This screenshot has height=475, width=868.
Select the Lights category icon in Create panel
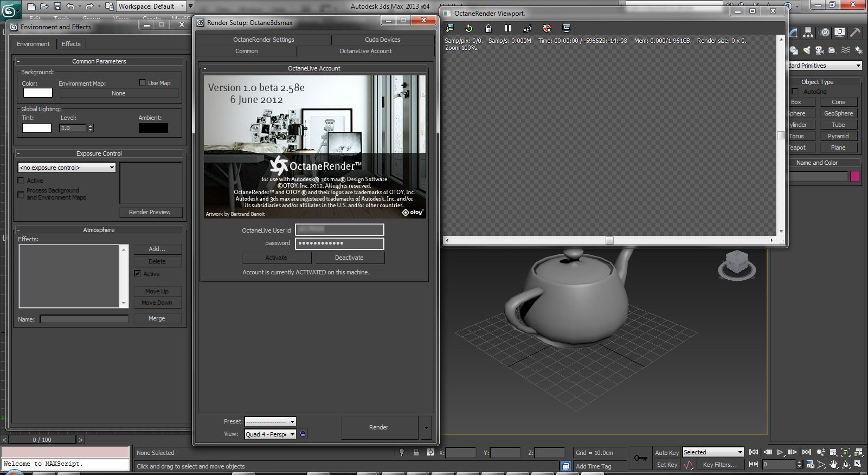807,50
